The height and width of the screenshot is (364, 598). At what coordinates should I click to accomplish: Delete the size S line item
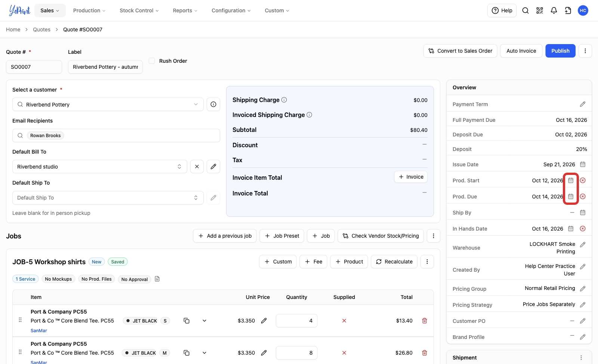point(425,321)
